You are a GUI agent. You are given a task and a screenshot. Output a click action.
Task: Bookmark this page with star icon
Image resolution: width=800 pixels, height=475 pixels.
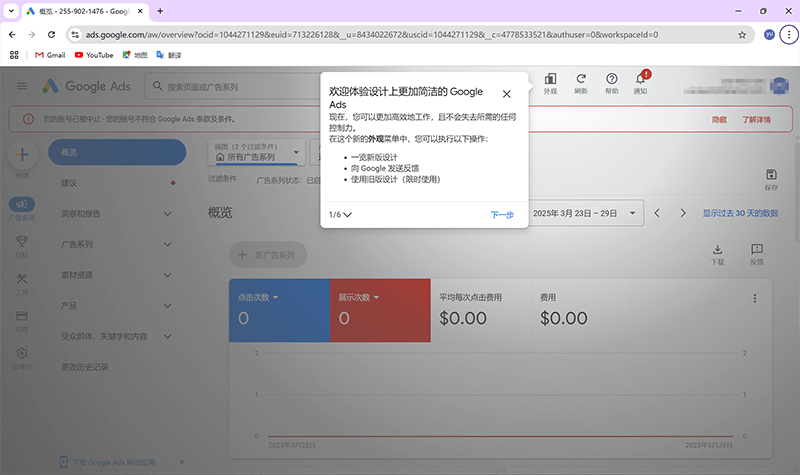click(742, 35)
